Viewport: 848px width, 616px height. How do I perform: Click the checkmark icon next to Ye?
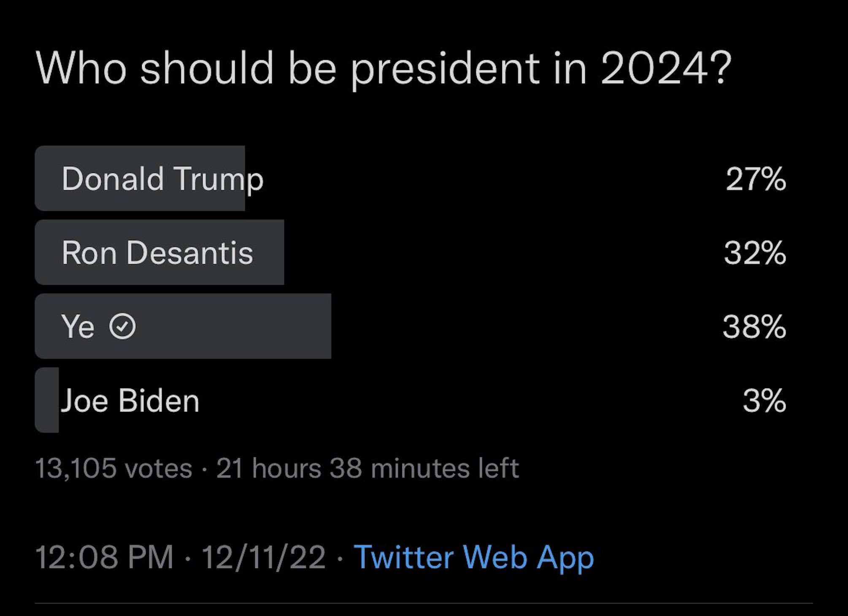pyautogui.click(x=122, y=327)
